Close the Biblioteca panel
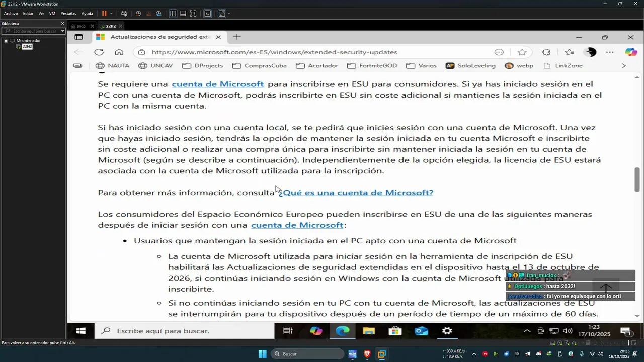The height and width of the screenshot is (362, 644). click(63, 23)
